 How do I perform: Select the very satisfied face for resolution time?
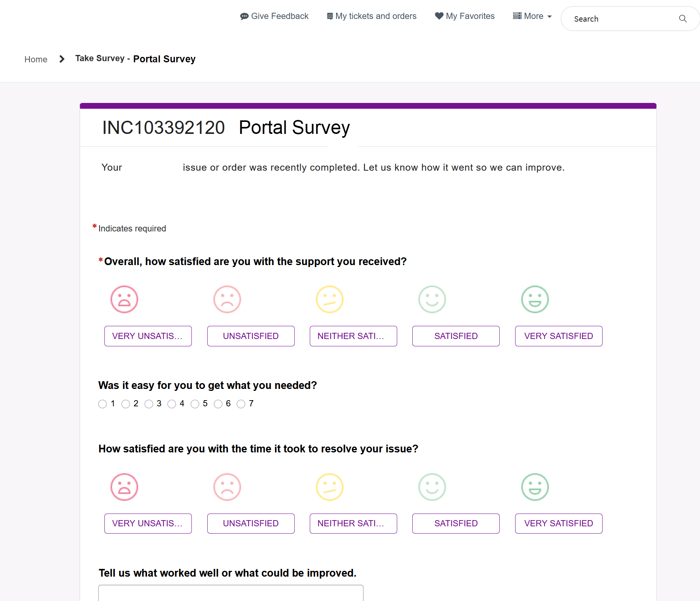coord(535,487)
